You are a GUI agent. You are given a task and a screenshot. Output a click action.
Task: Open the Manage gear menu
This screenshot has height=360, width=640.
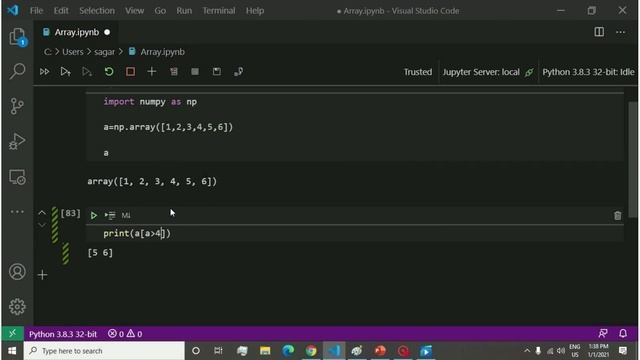[17, 307]
